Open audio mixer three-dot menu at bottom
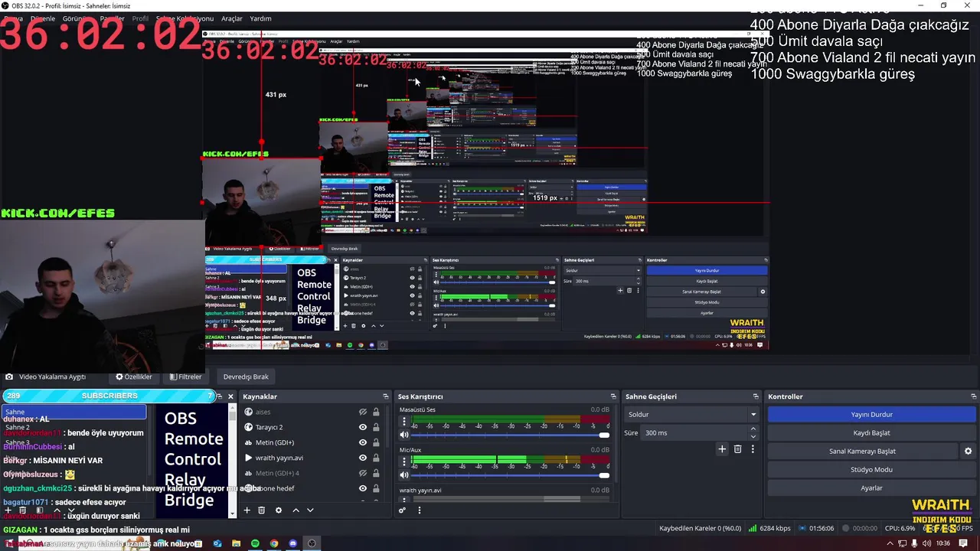 419,510
